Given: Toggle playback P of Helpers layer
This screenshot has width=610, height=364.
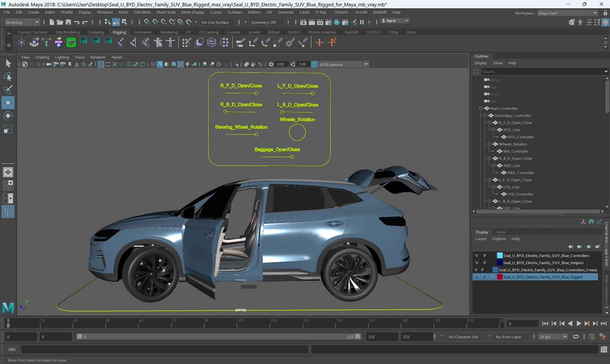Looking at the screenshot, I should tap(485, 263).
